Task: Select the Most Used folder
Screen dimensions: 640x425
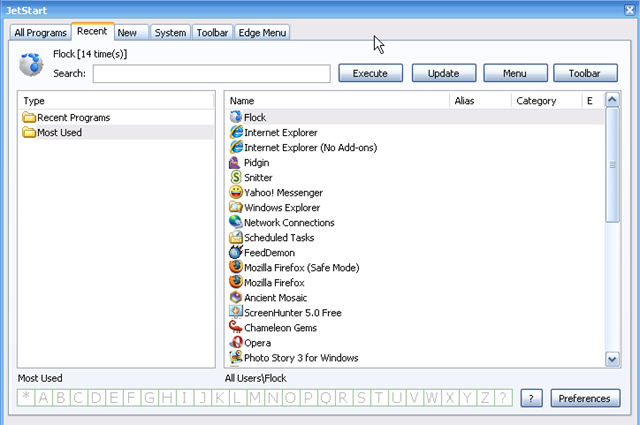Action: 59,132
